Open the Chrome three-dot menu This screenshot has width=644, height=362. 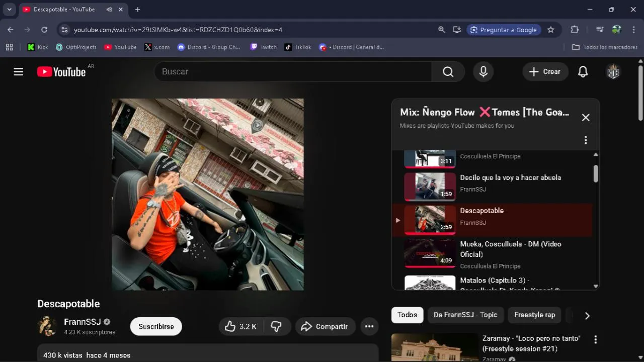pyautogui.click(x=633, y=30)
